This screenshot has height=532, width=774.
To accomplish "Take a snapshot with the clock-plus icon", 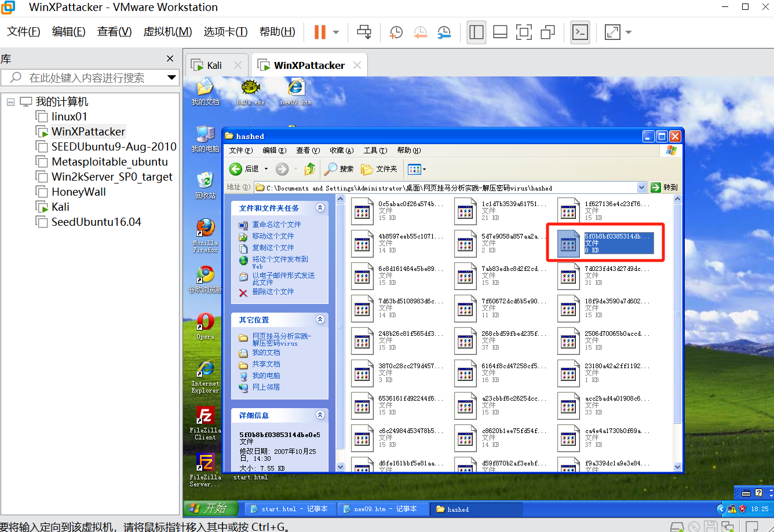I will (396, 32).
